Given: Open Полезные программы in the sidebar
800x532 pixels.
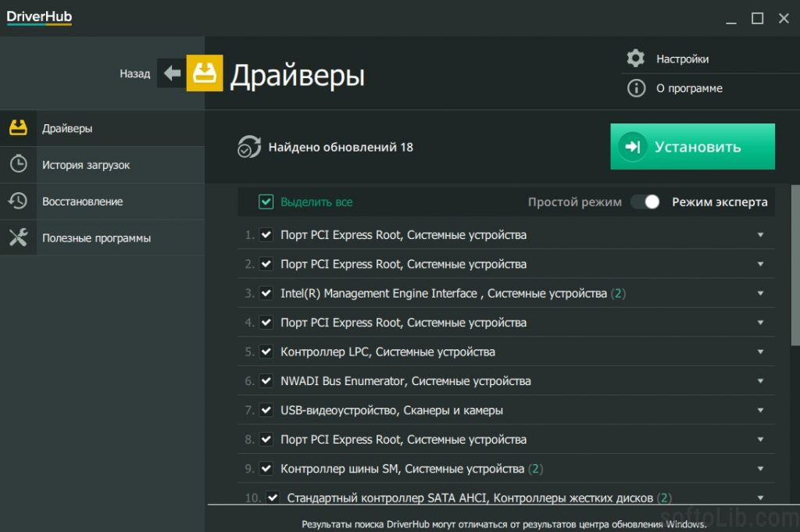Looking at the screenshot, I should click(x=102, y=237).
